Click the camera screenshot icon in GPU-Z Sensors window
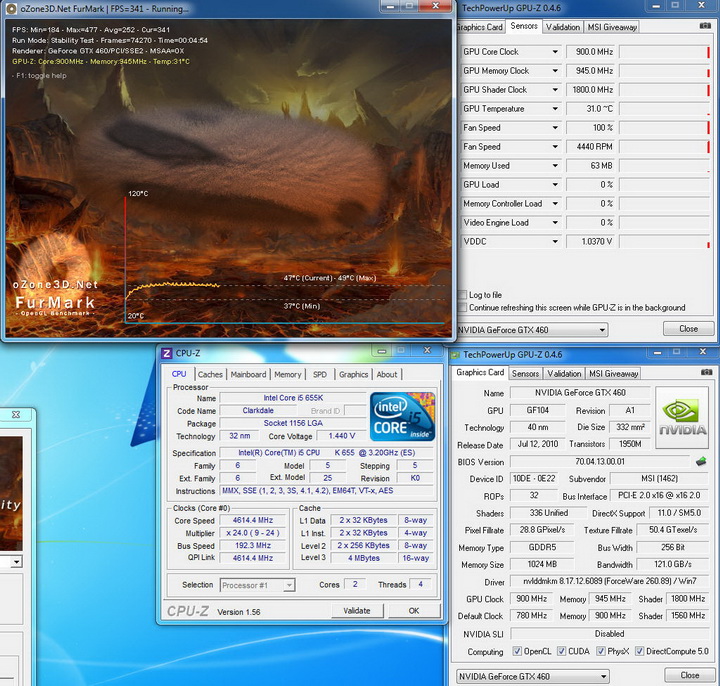 click(x=705, y=26)
